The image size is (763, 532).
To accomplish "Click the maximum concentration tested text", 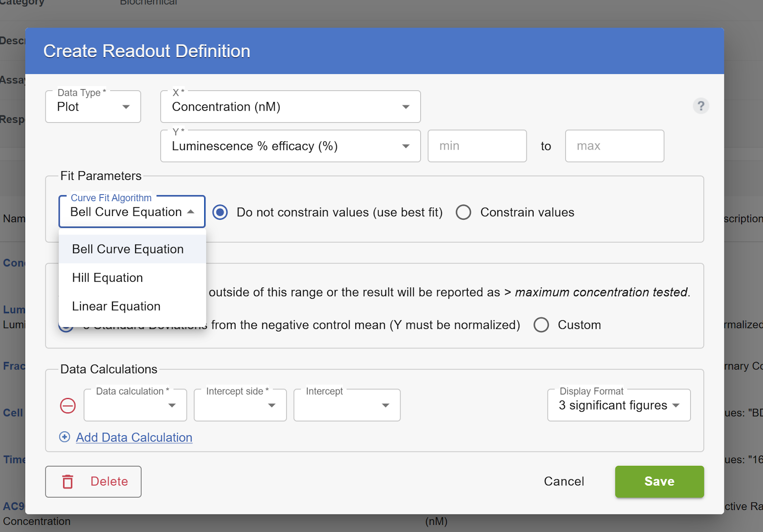I will [602, 292].
